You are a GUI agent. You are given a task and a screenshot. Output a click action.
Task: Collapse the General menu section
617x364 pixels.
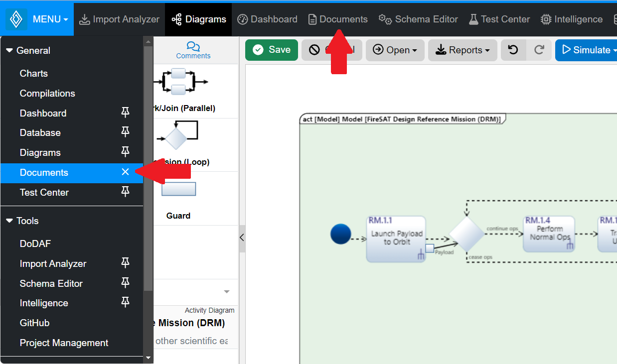coord(9,50)
